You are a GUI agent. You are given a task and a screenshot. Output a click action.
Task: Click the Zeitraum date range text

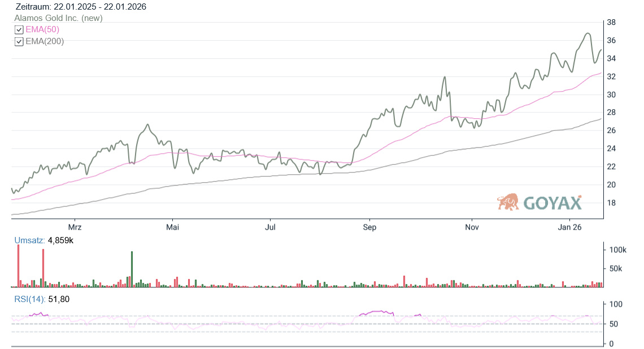(81, 7)
